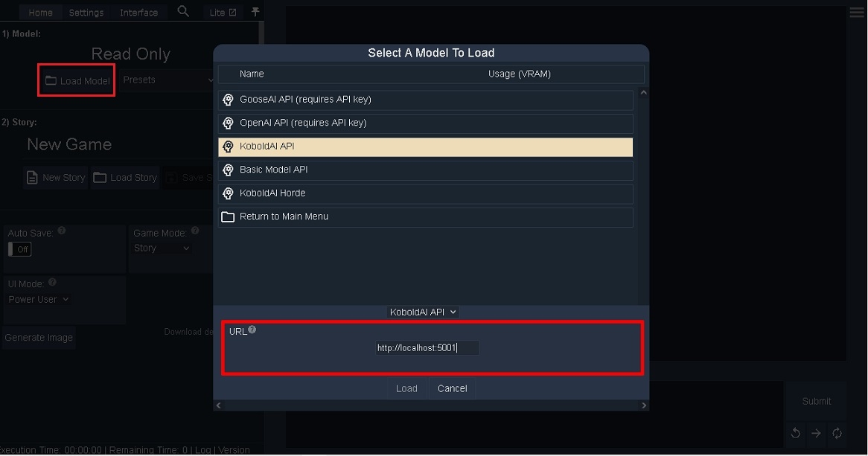Viewport: 868px width, 456px height.
Task: Click the redo arrow icon
Action: pyautogui.click(x=816, y=433)
